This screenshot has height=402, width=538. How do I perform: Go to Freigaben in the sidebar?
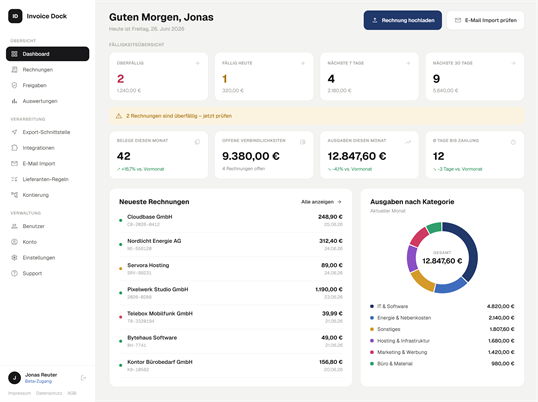pos(48,85)
